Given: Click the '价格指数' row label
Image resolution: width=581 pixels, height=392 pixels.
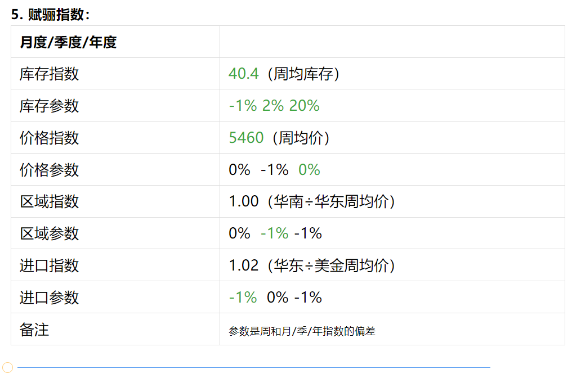Looking at the screenshot, I should (x=50, y=138).
